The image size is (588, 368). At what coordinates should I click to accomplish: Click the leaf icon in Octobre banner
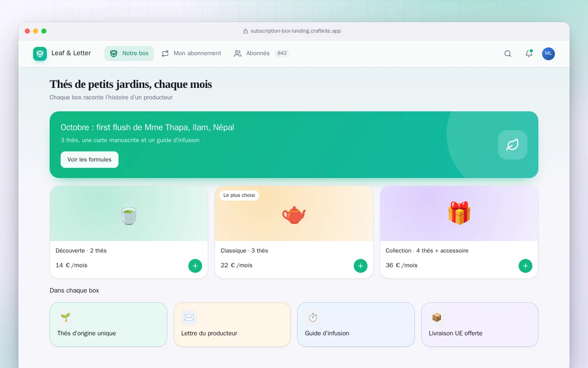pyautogui.click(x=513, y=145)
